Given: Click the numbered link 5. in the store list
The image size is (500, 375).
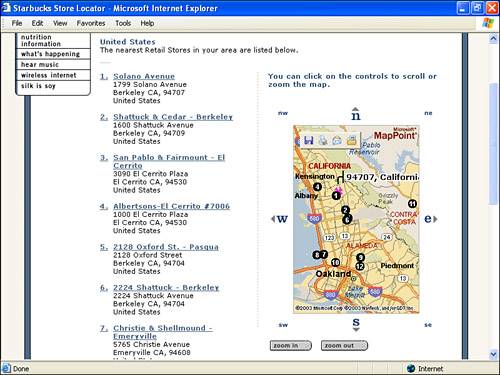Looking at the screenshot, I should pos(104,247).
